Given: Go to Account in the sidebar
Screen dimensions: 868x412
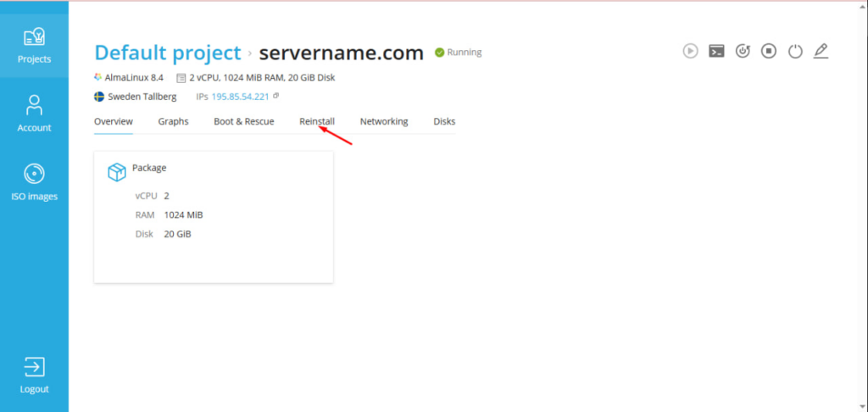Looking at the screenshot, I should click(x=34, y=114).
